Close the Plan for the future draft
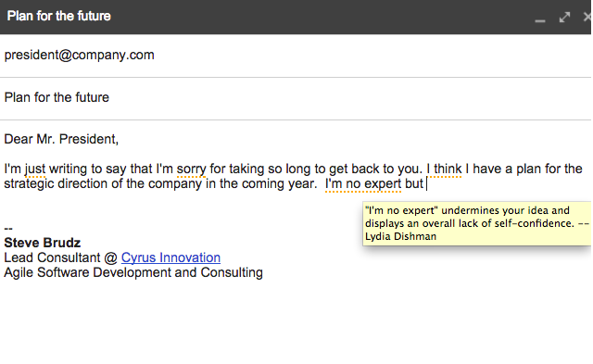Viewport: 593px width, 364px height. point(587,17)
